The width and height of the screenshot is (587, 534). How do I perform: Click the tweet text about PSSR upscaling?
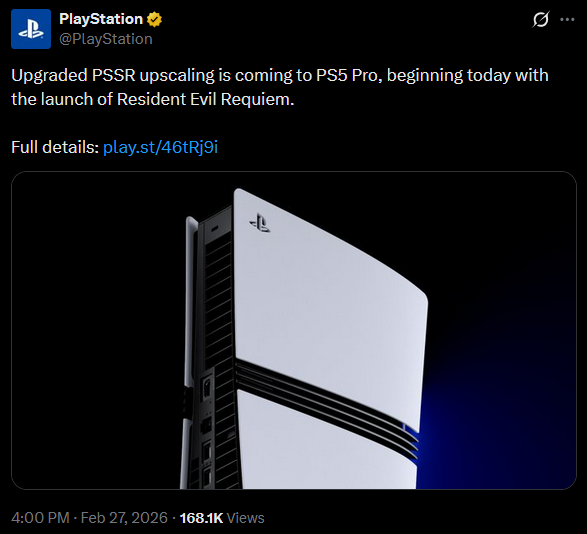click(280, 87)
